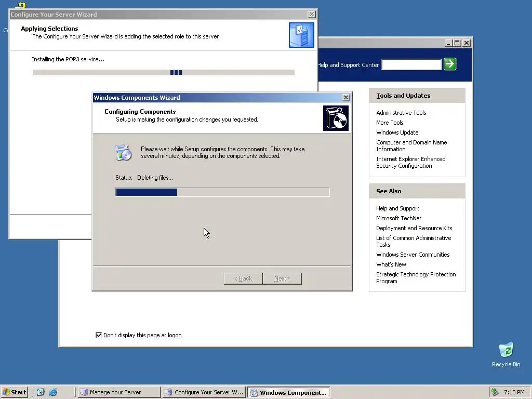Image resolution: width=532 pixels, height=399 pixels.
Task: Click the 7:18 PM system clock
Action: (x=514, y=392)
